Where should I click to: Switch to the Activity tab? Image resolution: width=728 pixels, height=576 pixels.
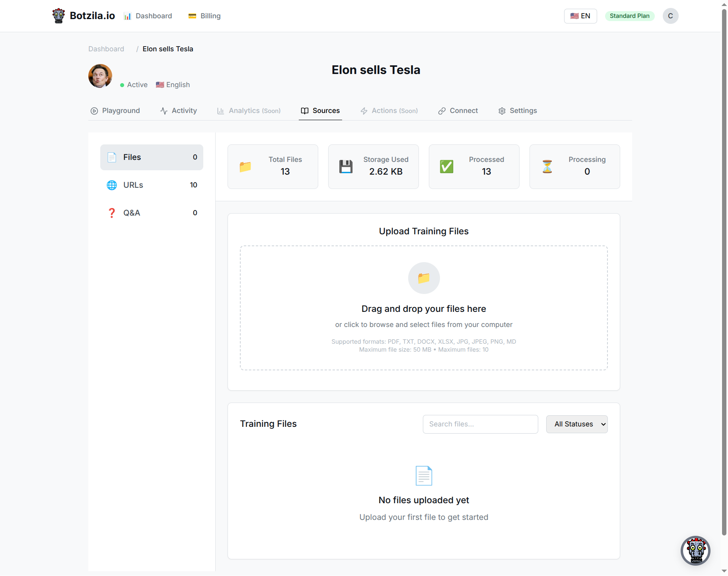(x=179, y=111)
